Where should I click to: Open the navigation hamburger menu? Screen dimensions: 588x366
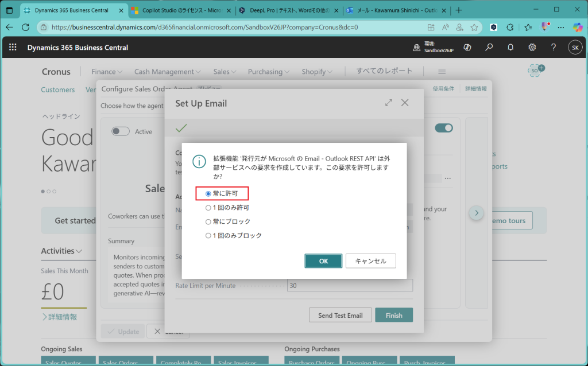tap(442, 72)
